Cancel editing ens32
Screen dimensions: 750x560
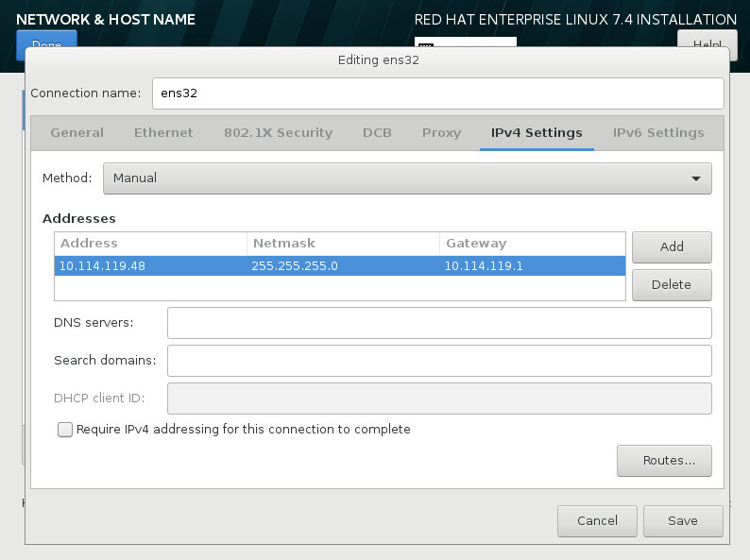597,520
